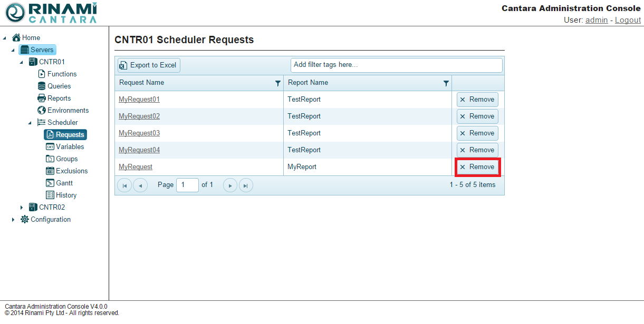Screen dimensions: 644x324
Task: Remove the MyRequest01 row
Action: pyautogui.click(x=477, y=100)
